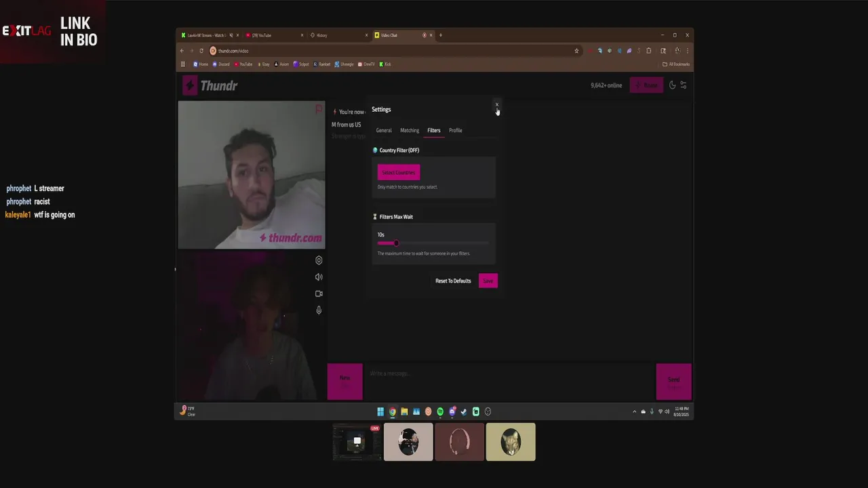Open the Kick bookmark
The width and height of the screenshot is (868, 488).
385,64
